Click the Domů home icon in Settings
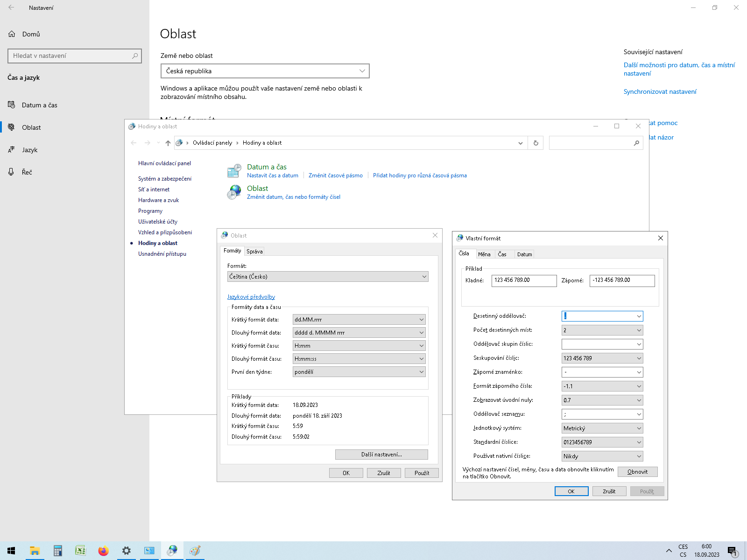 click(12, 34)
